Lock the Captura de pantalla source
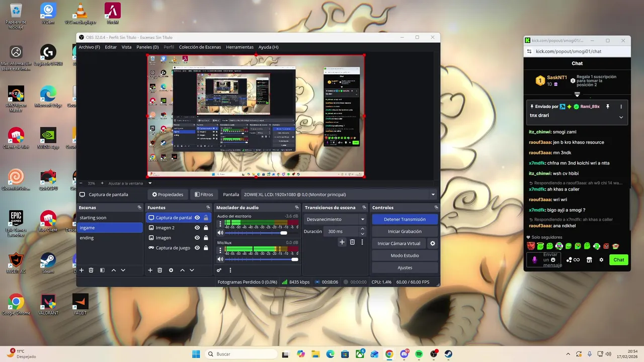The width and height of the screenshot is (644, 362). [206, 218]
